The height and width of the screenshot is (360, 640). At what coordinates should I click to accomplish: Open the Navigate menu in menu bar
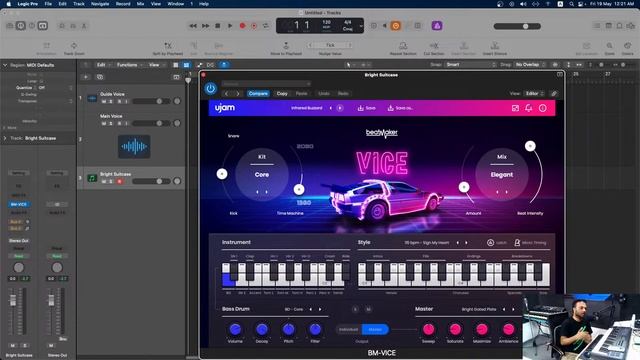(100, 4)
